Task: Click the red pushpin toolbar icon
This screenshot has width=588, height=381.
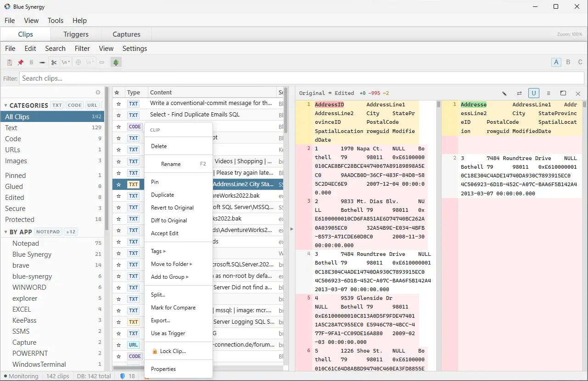Action: [x=20, y=62]
